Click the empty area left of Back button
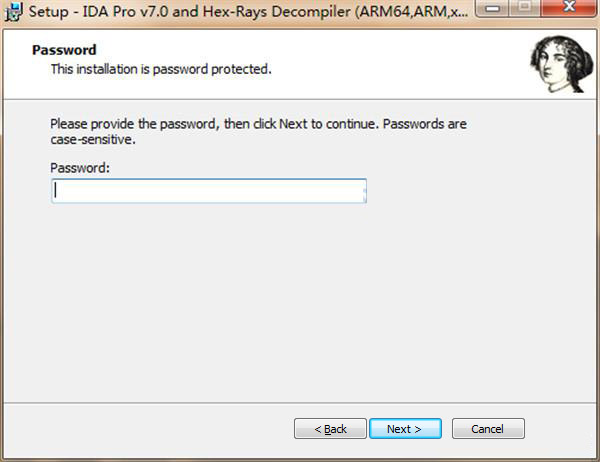 (x=150, y=429)
